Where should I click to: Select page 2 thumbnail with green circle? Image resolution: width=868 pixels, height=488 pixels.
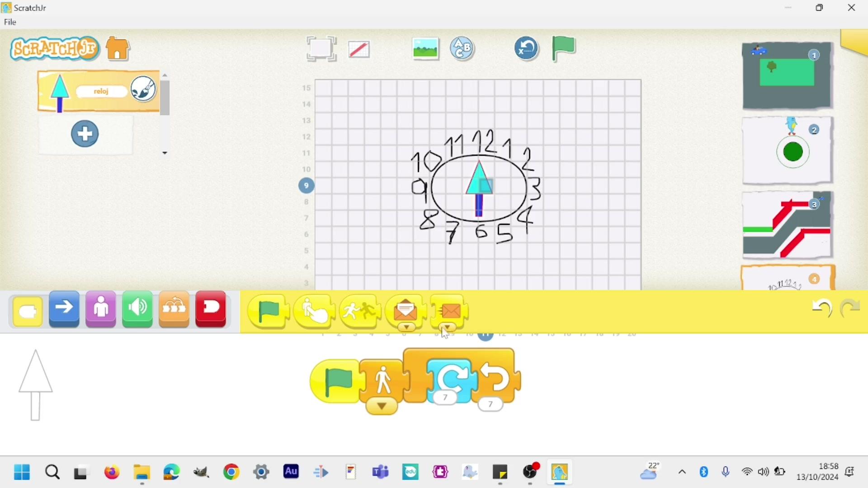click(787, 150)
